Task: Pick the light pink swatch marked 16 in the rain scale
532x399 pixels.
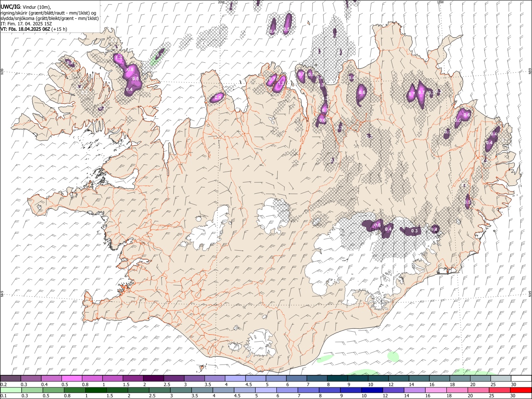Action: click(x=436, y=390)
